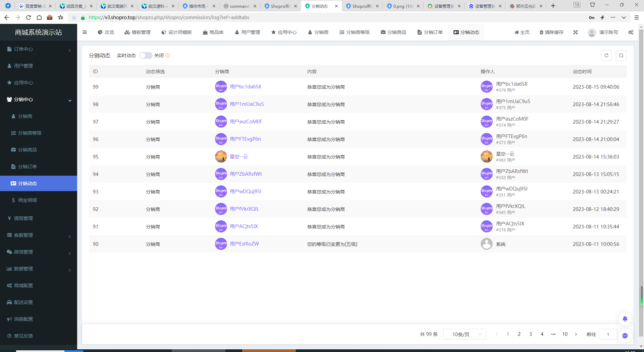Click the browser back arrow

7,17
